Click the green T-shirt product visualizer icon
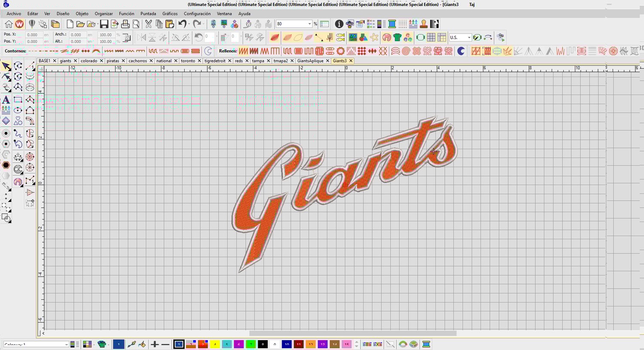This screenshot has width=644, height=350. [397, 37]
